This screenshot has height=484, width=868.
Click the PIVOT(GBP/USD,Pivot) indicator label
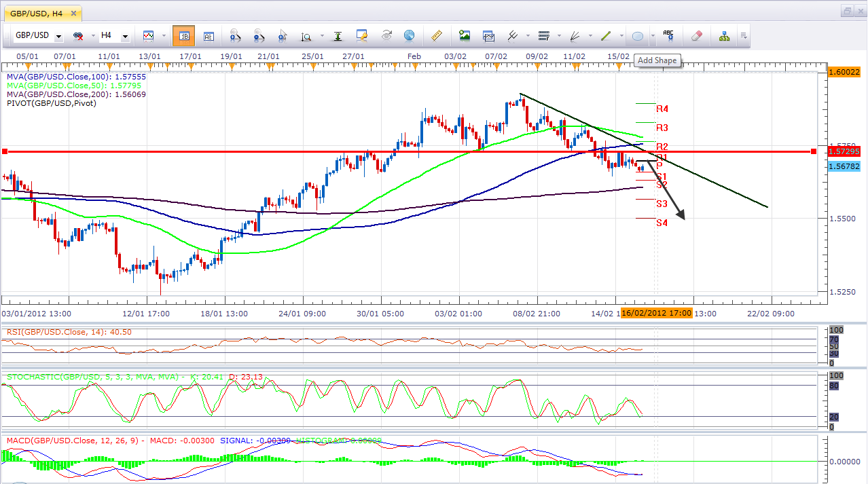pyautogui.click(x=52, y=103)
